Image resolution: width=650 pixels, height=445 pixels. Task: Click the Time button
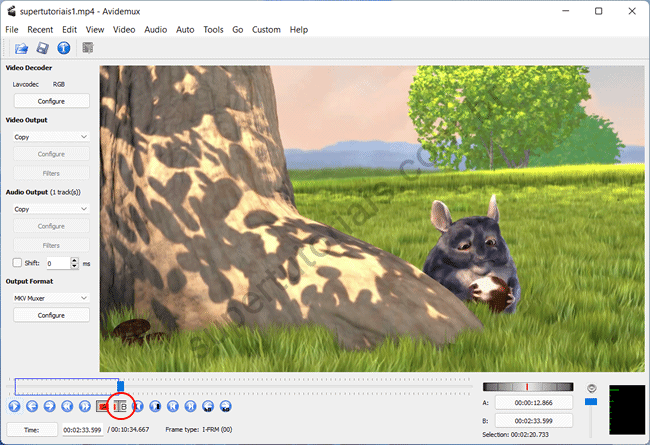point(32,429)
